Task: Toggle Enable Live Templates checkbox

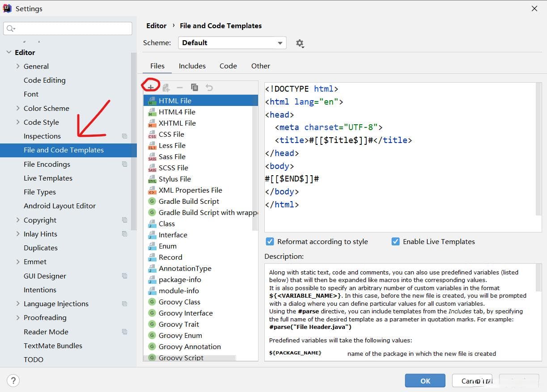Action: click(x=395, y=241)
